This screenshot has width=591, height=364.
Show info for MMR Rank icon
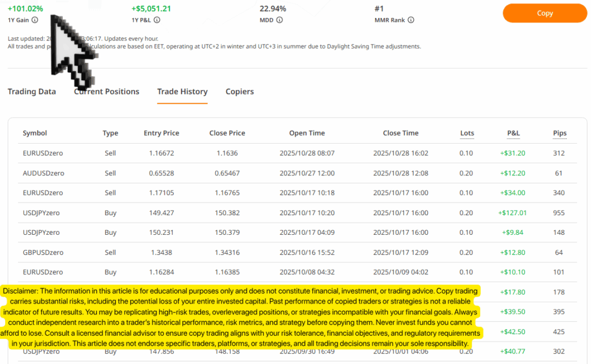[x=411, y=20]
